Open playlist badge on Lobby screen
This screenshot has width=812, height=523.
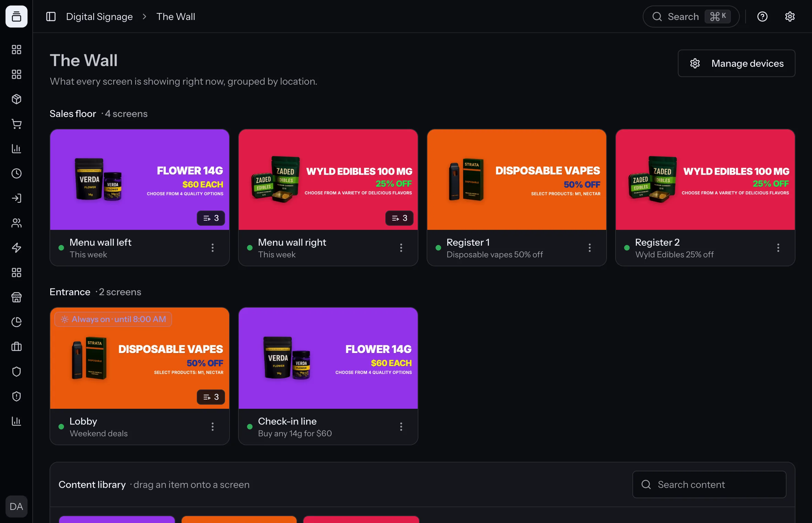(x=211, y=397)
